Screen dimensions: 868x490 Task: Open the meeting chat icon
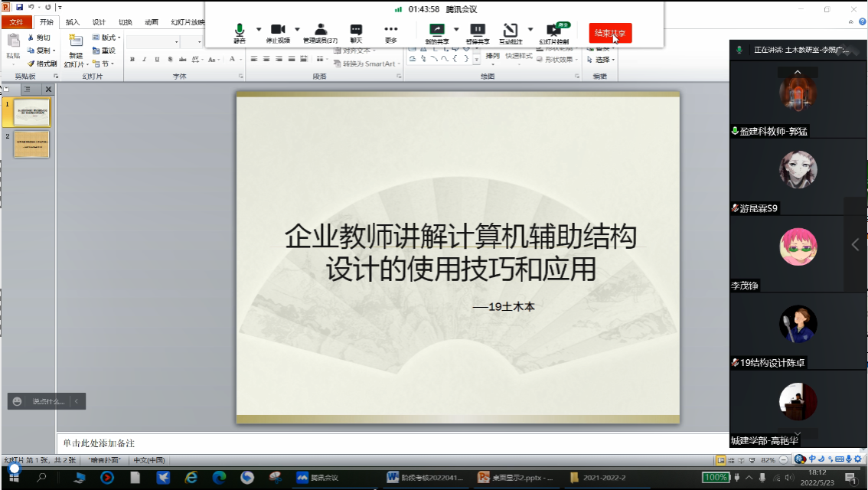point(356,31)
